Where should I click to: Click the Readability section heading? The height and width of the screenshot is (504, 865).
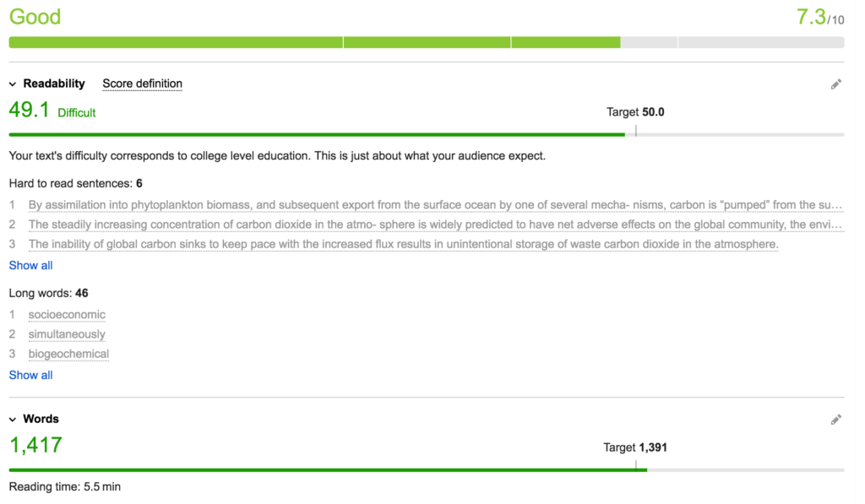(54, 84)
